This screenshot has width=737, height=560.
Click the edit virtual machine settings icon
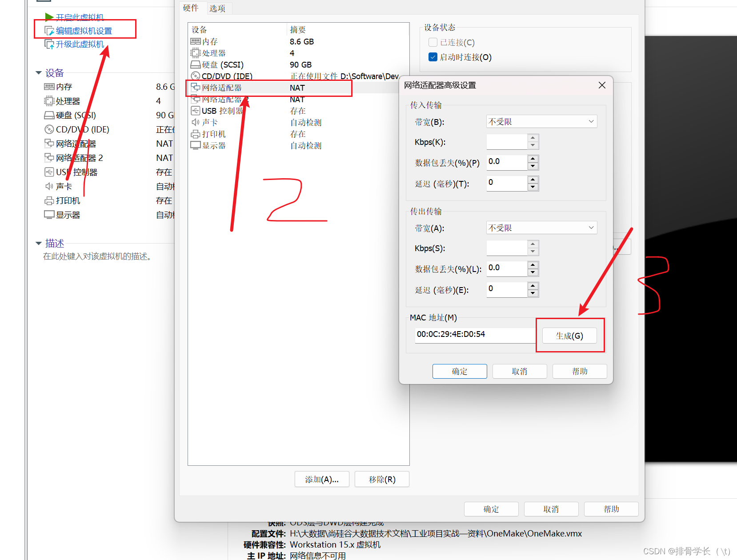coord(49,31)
